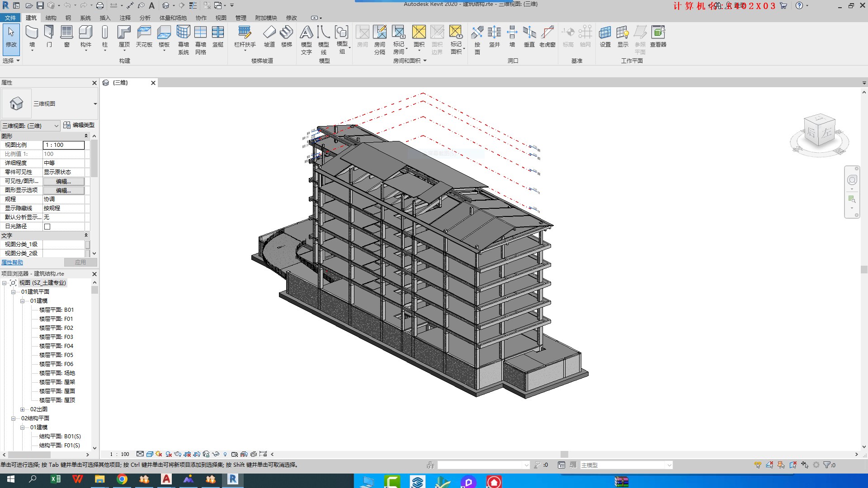Screen dimensions: 868x488
Task: Switch to the 管理 ribbon tab
Action: [241, 18]
